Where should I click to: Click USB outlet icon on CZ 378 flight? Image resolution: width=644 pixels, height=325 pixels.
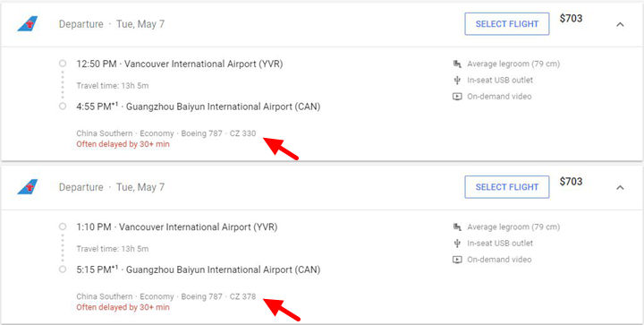pyautogui.click(x=457, y=244)
